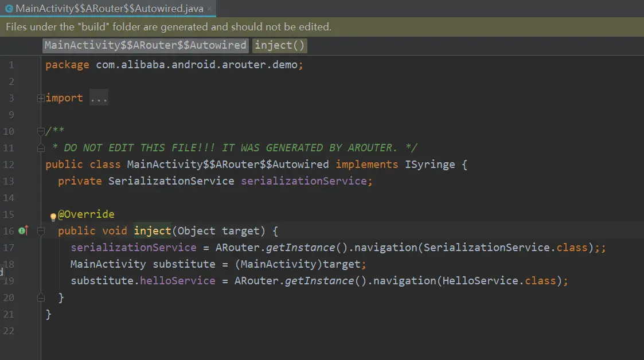
Task: Click the 'serializationService' field on line 13
Action: 304,181
